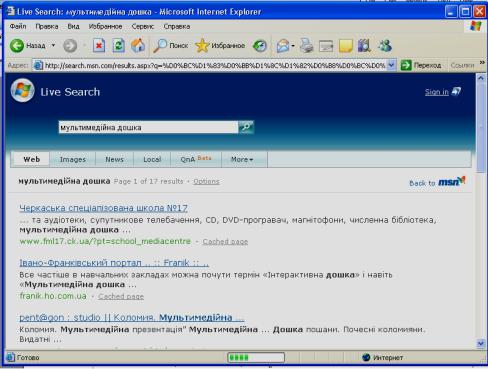488x369 pixels.
Task: Click the magnifier search submit button
Action: (x=246, y=127)
